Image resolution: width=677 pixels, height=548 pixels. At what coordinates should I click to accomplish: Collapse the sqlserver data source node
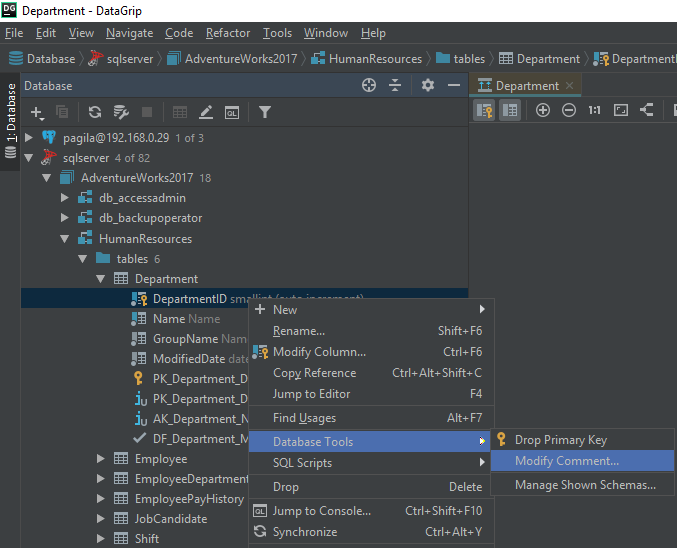29,158
